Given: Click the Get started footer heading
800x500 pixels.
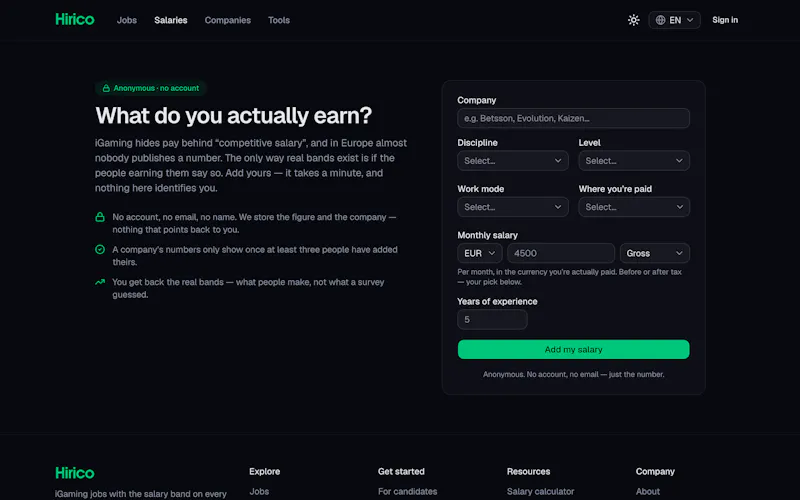Looking at the screenshot, I should [401, 471].
